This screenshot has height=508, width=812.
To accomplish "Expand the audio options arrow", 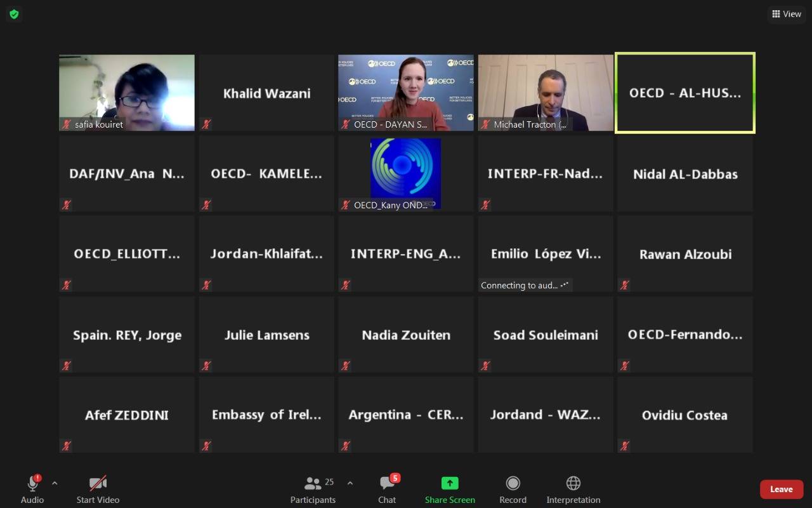I will [x=55, y=483].
